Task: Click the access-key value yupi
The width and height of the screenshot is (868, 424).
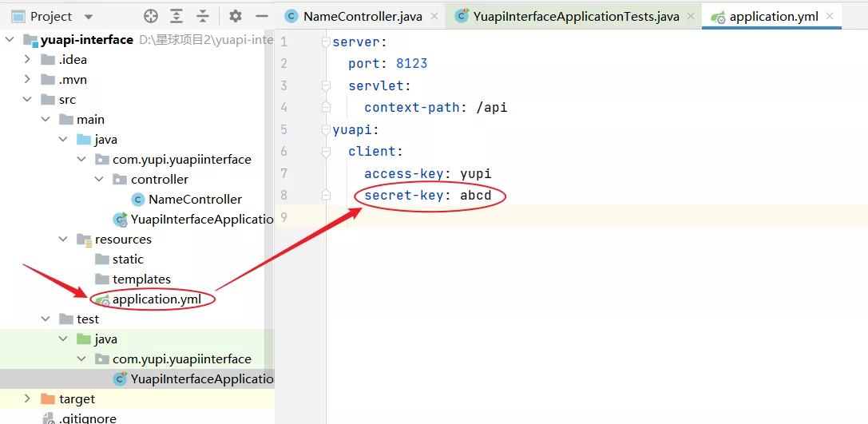Action: click(475, 174)
